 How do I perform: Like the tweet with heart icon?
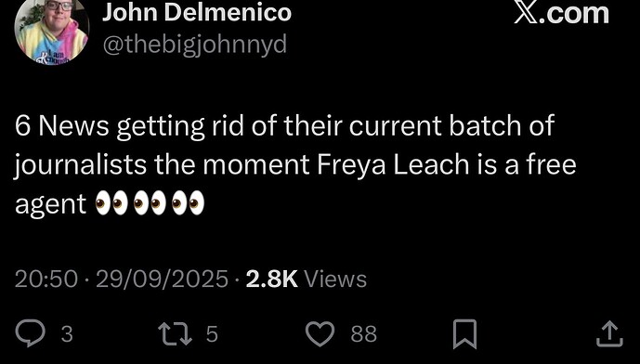point(320,333)
